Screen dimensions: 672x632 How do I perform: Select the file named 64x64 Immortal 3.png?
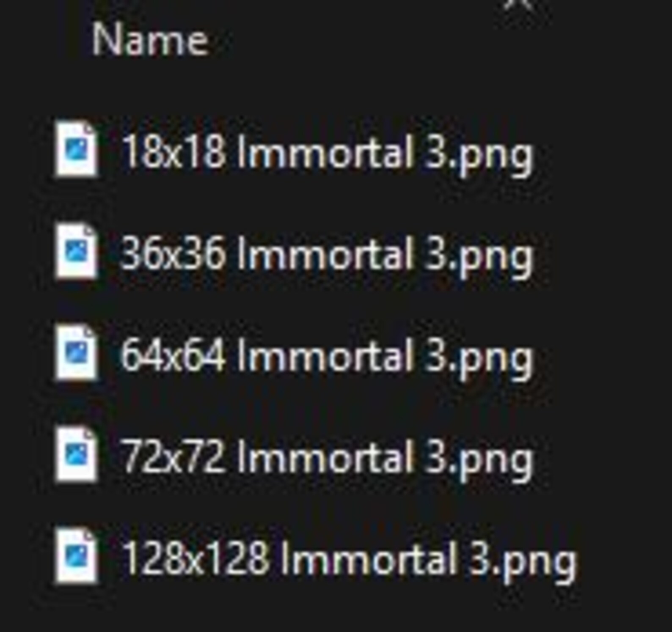coord(327,357)
